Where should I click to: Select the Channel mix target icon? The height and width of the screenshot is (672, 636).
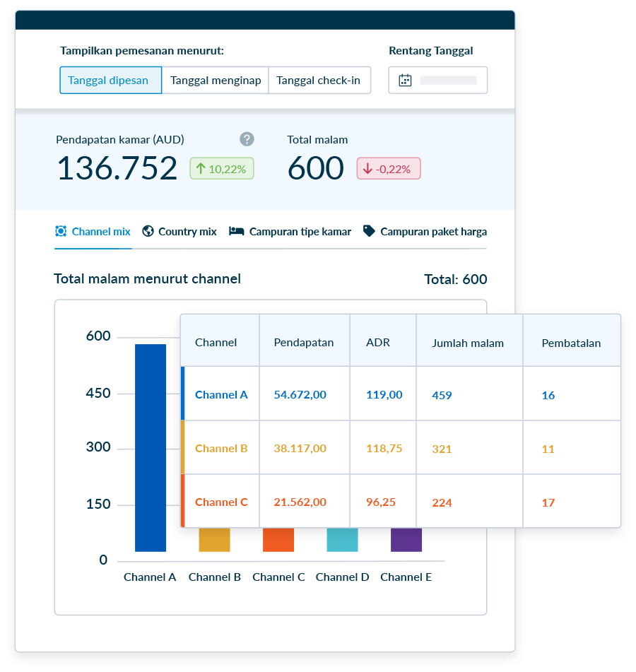click(59, 231)
